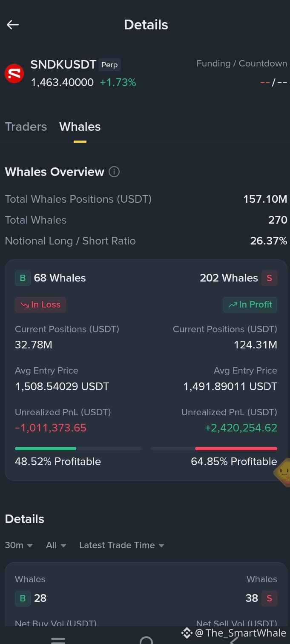Select the Whales tab
This screenshot has width=290, height=644.
[x=80, y=126]
